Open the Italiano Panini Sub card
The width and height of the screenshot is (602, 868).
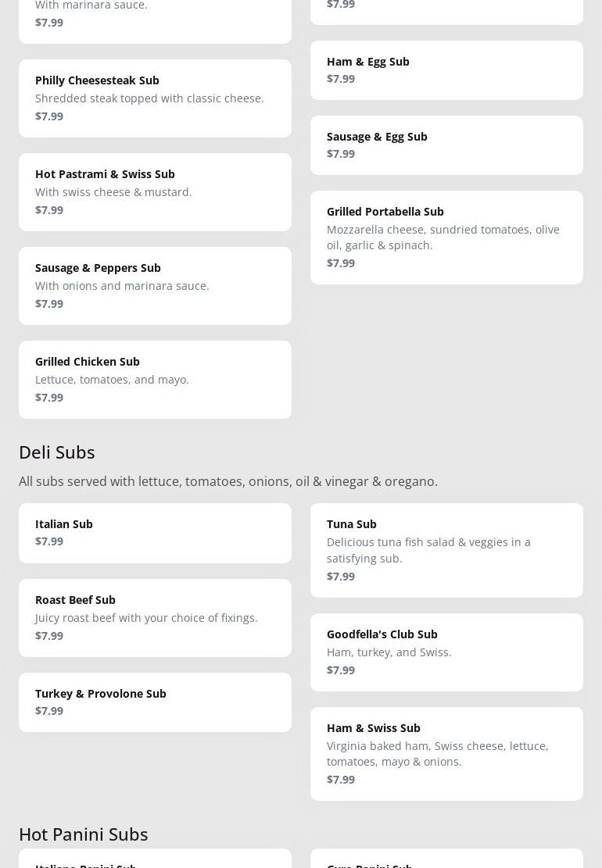(x=155, y=860)
